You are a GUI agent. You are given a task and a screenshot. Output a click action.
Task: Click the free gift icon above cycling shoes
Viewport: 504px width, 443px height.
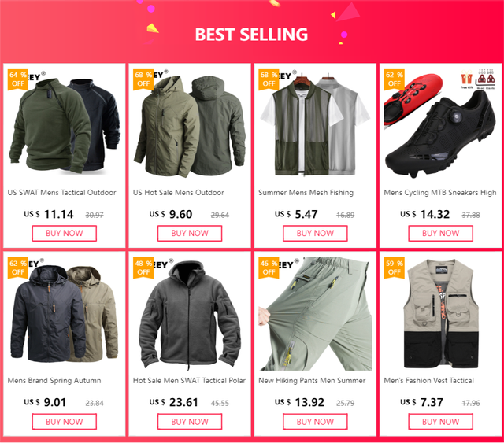[466, 79]
